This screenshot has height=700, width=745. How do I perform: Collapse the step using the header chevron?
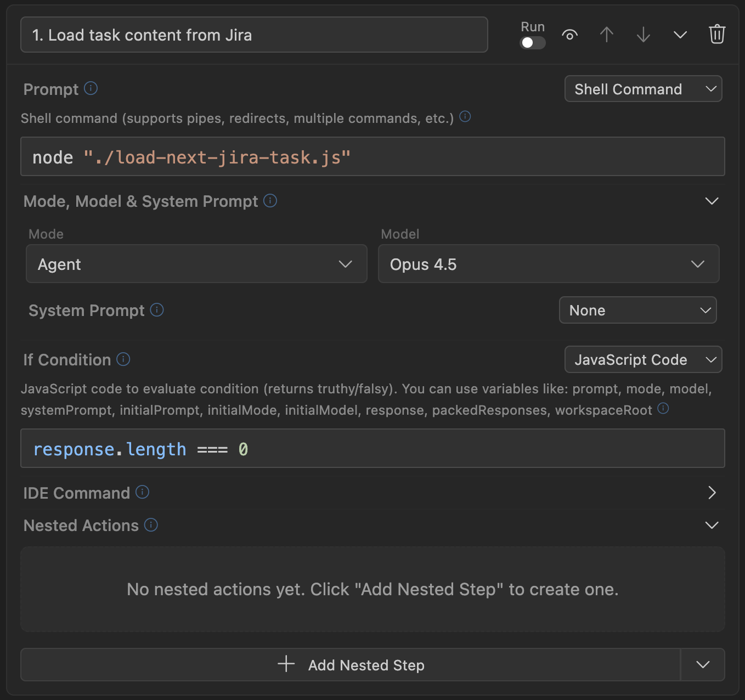pyautogui.click(x=680, y=35)
